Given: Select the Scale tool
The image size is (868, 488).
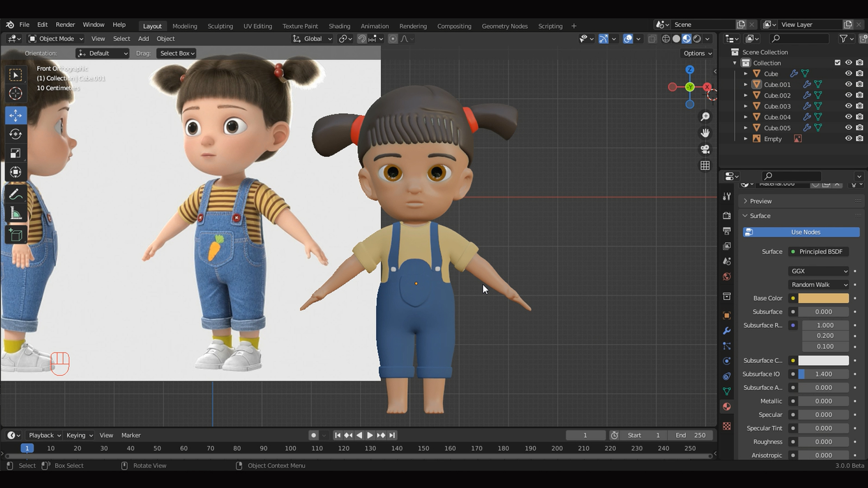Looking at the screenshot, I should click(x=16, y=153).
